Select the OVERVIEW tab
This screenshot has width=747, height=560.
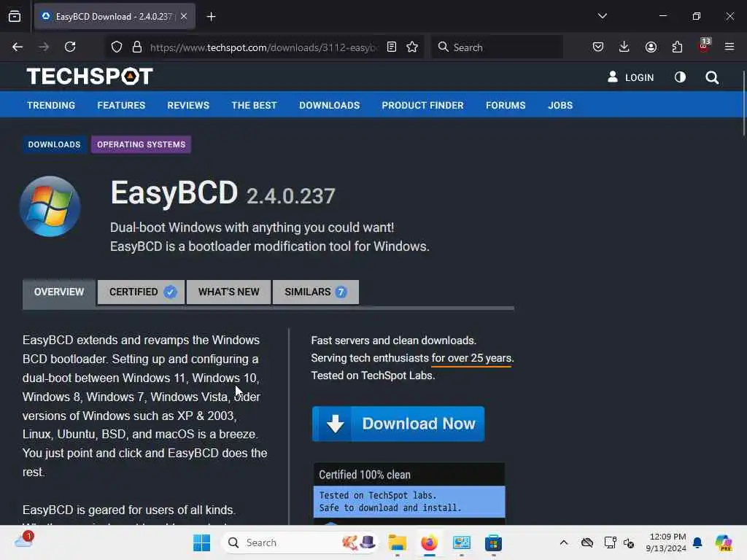(x=59, y=292)
